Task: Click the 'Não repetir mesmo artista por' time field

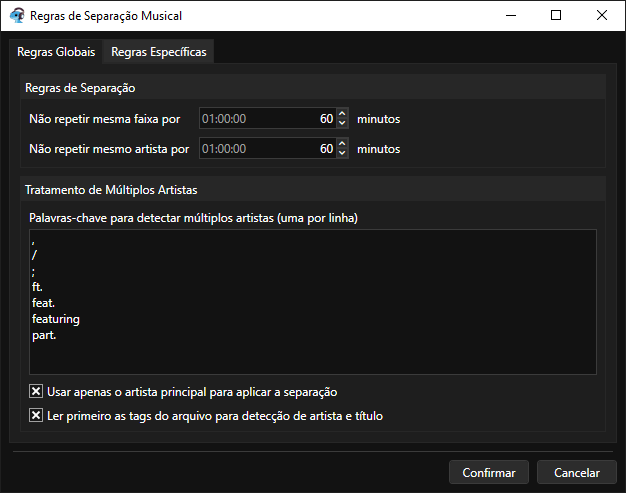Action: point(265,149)
